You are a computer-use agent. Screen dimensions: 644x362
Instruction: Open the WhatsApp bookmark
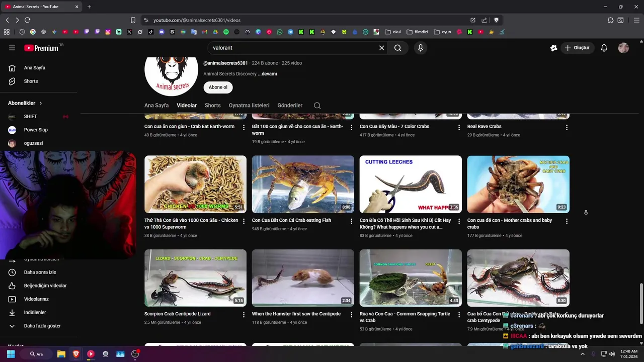(280, 32)
